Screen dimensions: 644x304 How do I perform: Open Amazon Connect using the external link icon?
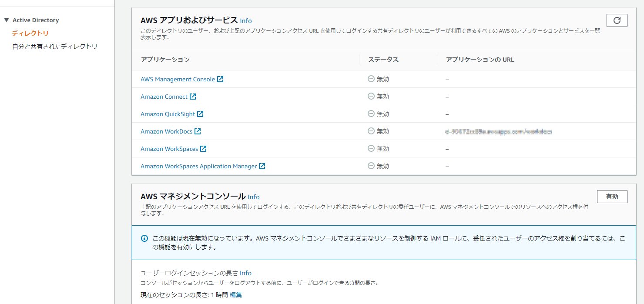pos(193,96)
